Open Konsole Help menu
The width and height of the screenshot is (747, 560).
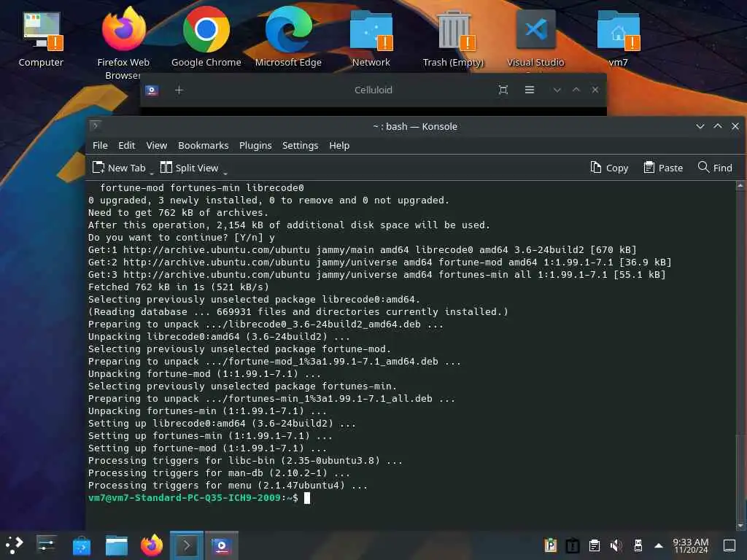click(x=339, y=145)
